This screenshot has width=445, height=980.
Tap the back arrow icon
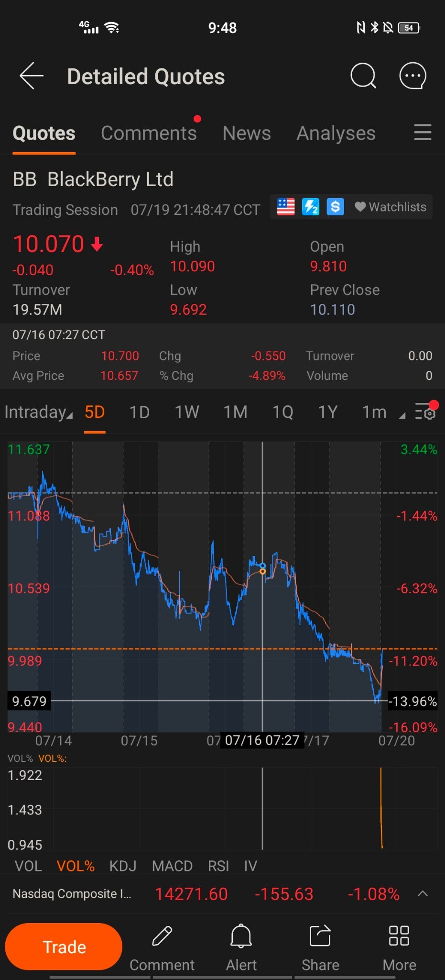pyautogui.click(x=32, y=76)
